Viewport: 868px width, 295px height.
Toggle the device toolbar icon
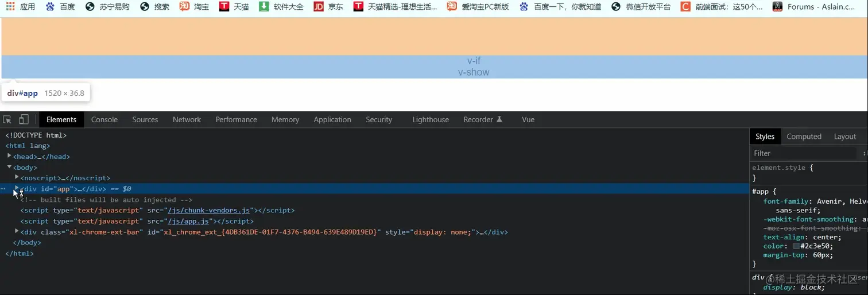[x=24, y=119]
